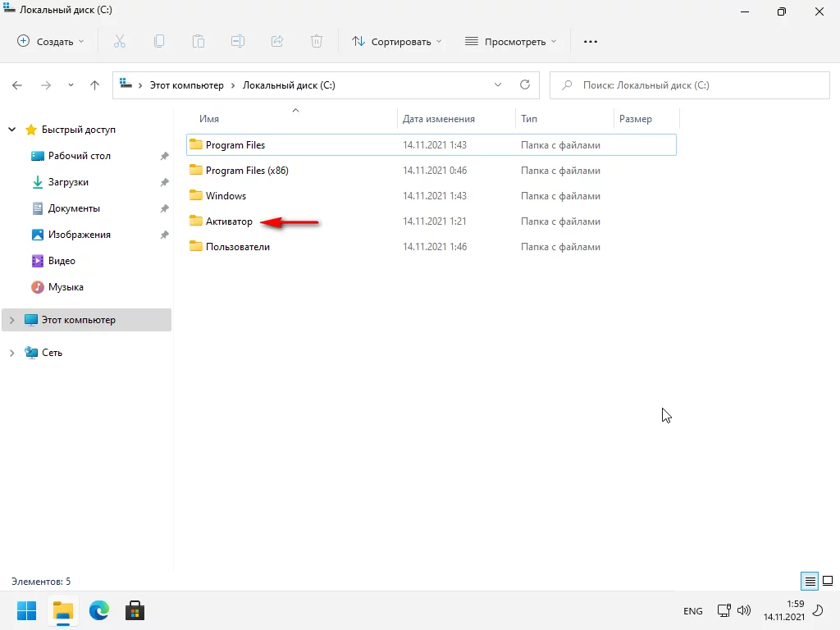Image resolution: width=840 pixels, height=630 pixels.
Task: Open Microsoft Store from taskbar
Action: click(135, 610)
